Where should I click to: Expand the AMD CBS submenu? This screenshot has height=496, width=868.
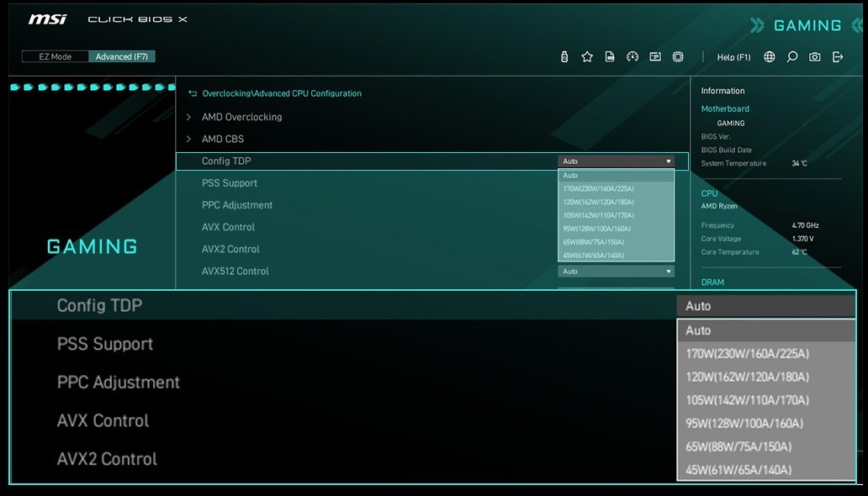tap(223, 139)
